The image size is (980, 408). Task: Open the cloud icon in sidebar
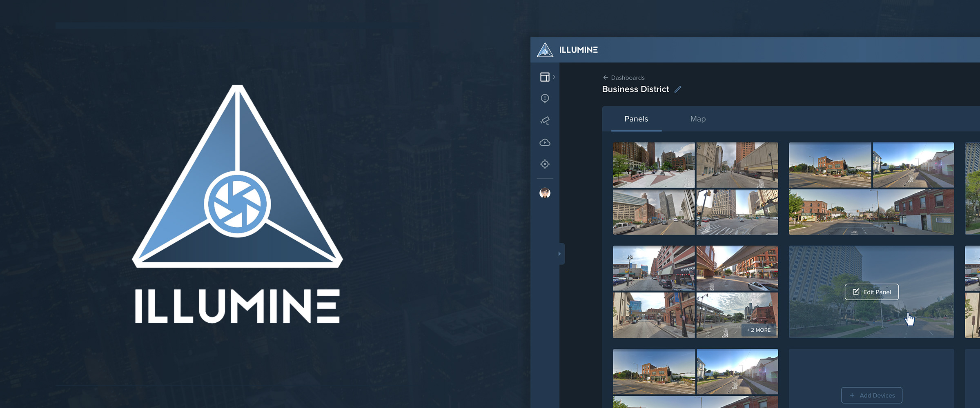(x=545, y=142)
